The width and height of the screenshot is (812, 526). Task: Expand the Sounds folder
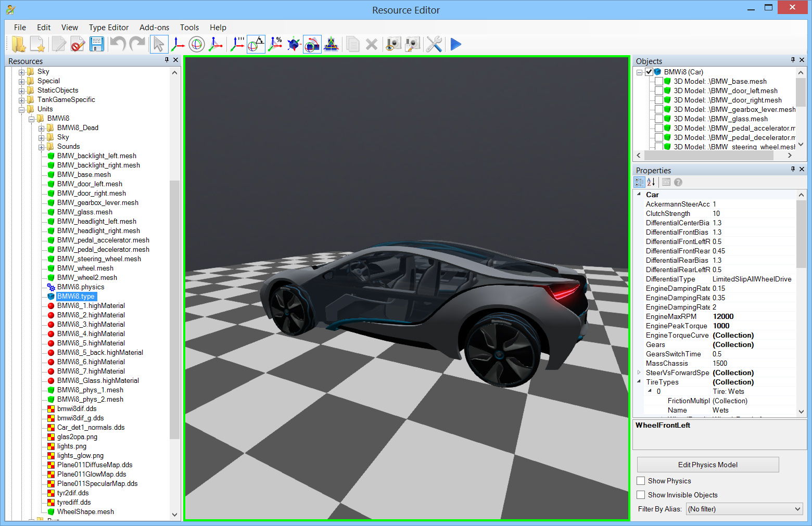(41, 147)
